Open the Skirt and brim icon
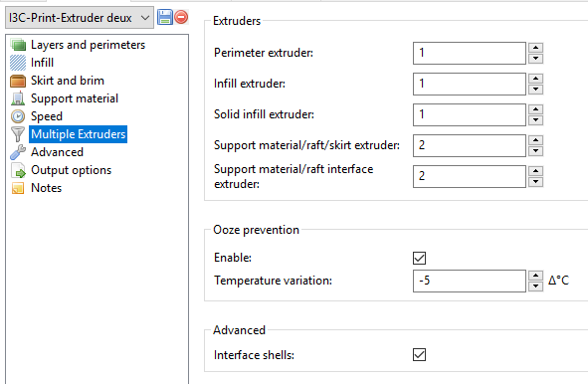This screenshot has height=384, width=588. tap(18, 81)
